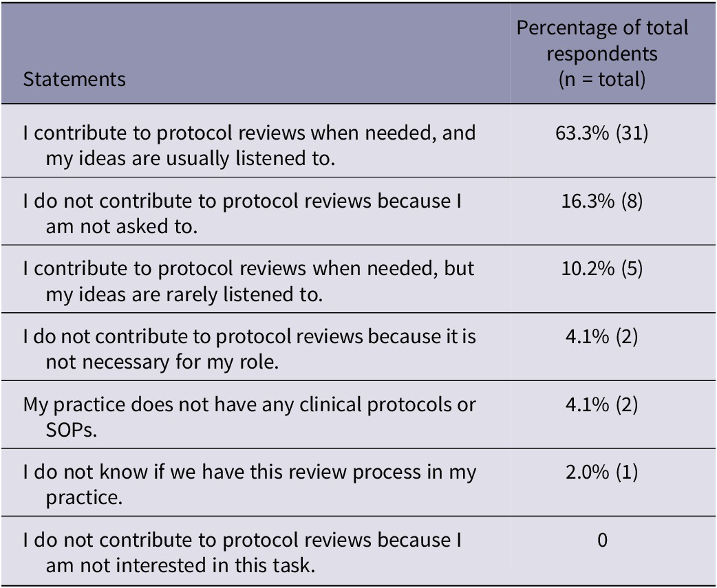Click the 16.3% (8) value cell
This screenshot has width=717, height=588.
602,202
